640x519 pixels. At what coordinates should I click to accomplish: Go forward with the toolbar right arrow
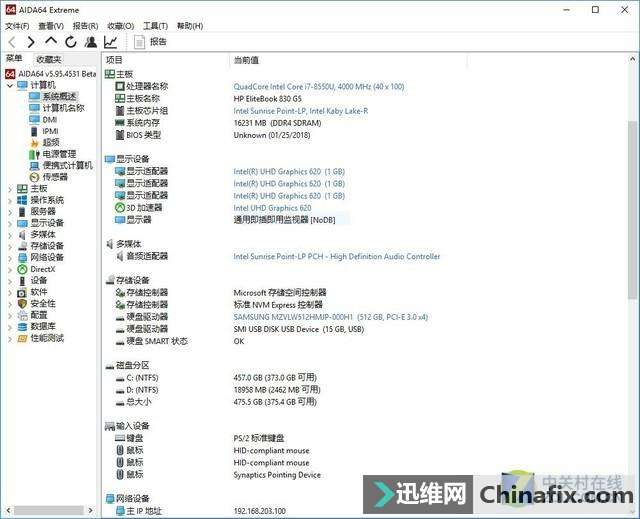coord(31,42)
